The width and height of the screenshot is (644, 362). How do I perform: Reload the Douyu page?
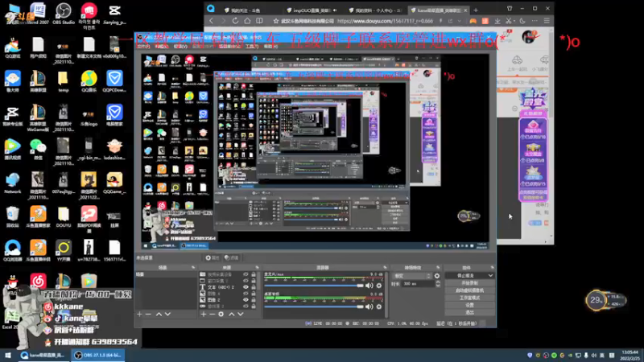pyautogui.click(x=235, y=21)
